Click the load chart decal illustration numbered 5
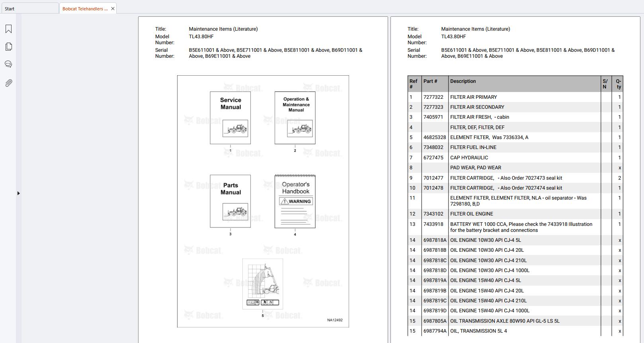 [263, 284]
